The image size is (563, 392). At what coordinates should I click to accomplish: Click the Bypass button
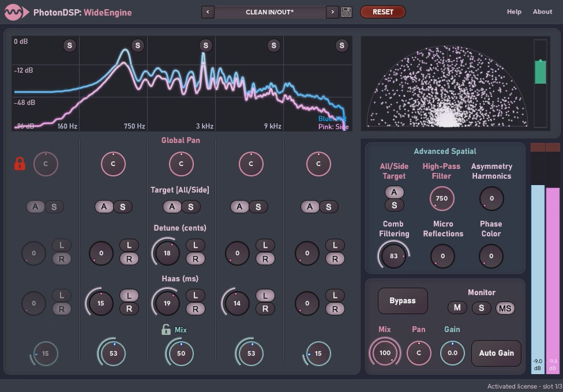pos(403,301)
